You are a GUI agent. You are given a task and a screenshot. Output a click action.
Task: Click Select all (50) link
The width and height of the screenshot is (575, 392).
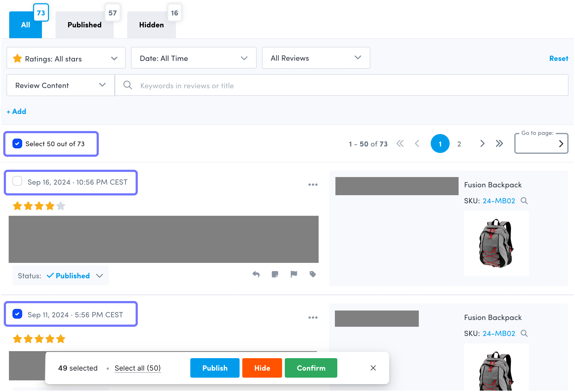point(138,368)
